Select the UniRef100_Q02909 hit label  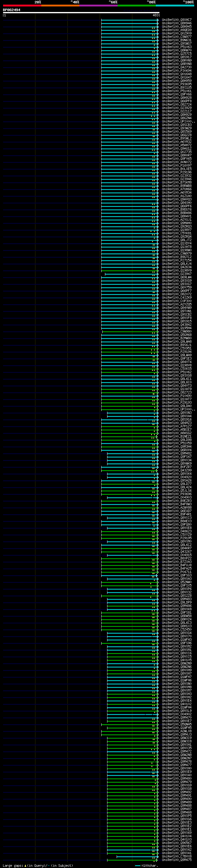click(177, 33)
